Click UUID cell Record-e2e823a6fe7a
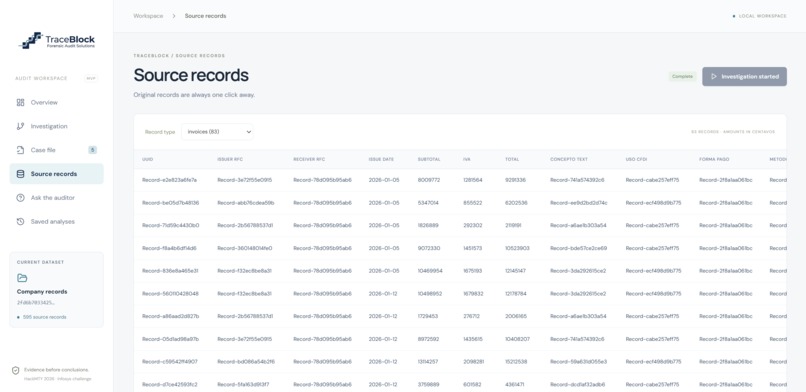This screenshot has width=806, height=392. click(170, 180)
